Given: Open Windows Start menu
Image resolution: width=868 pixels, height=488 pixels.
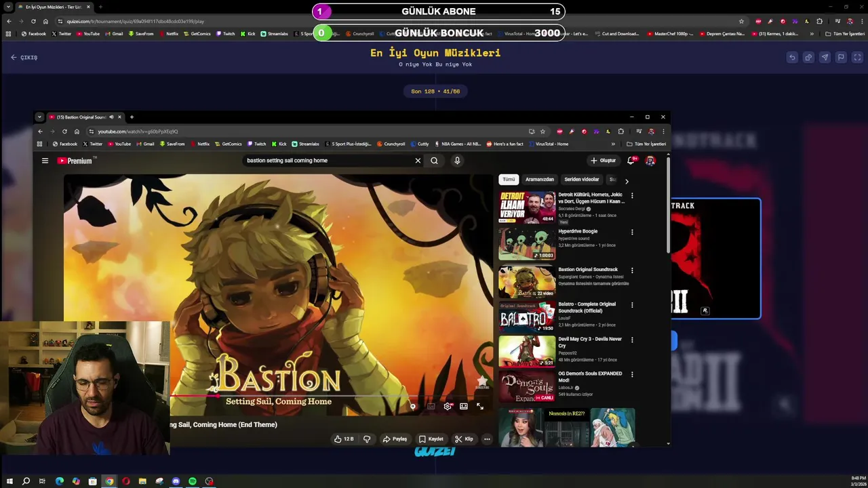Looking at the screenshot, I should [x=9, y=481].
